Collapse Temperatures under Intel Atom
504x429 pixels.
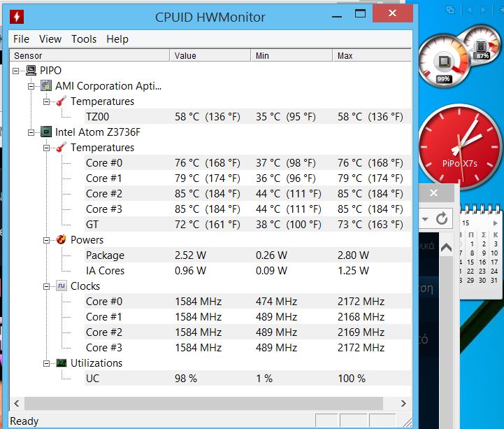coord(47,148)
